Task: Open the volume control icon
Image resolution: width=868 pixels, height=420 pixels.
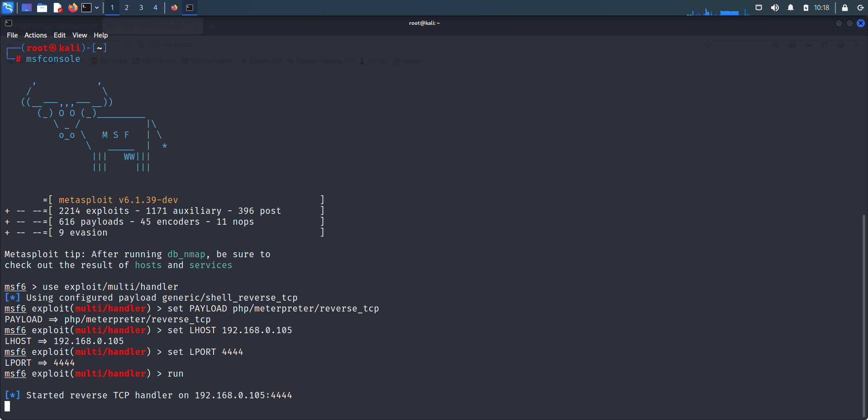Action: click(x=775, y=8)
